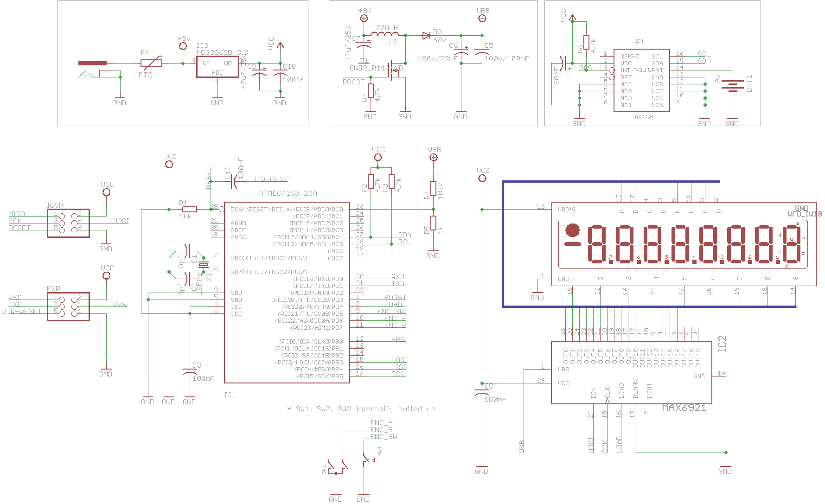Image resolution: width=825 pixels, height=504 pixels.
Task: Select capacitor C5 100v/100nF
Action: (482, 51)
